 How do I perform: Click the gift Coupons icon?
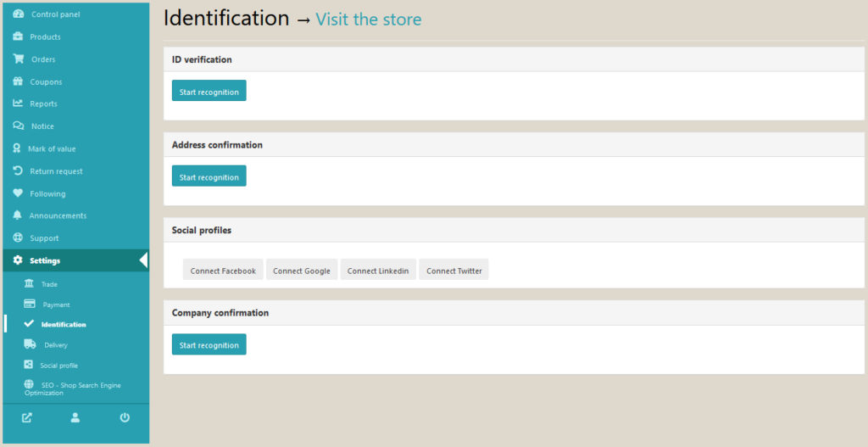tap(18, 81)
